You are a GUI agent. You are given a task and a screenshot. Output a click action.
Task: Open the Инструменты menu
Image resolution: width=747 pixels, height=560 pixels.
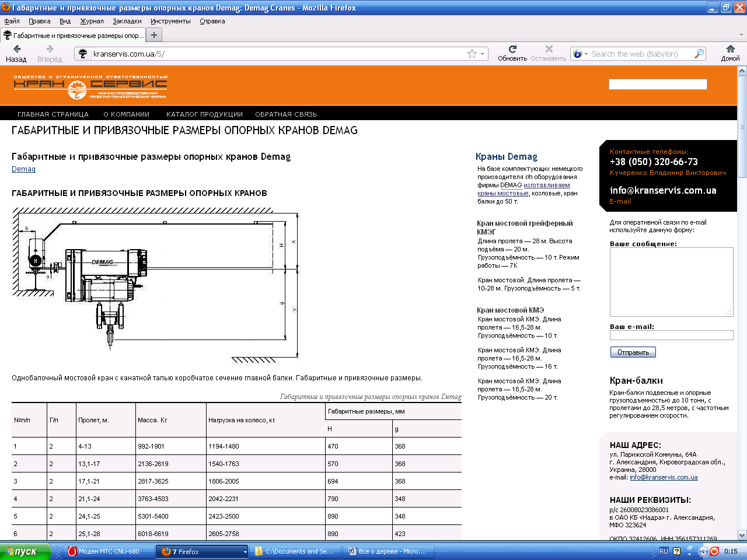(x=170, y=21)
